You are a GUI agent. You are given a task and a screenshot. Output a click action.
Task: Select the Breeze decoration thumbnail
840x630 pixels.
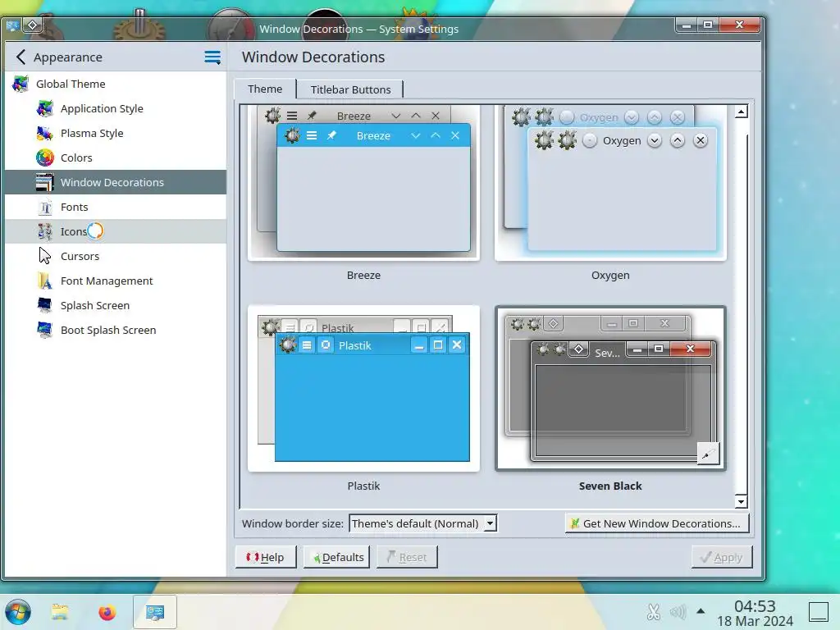point(363,183)
